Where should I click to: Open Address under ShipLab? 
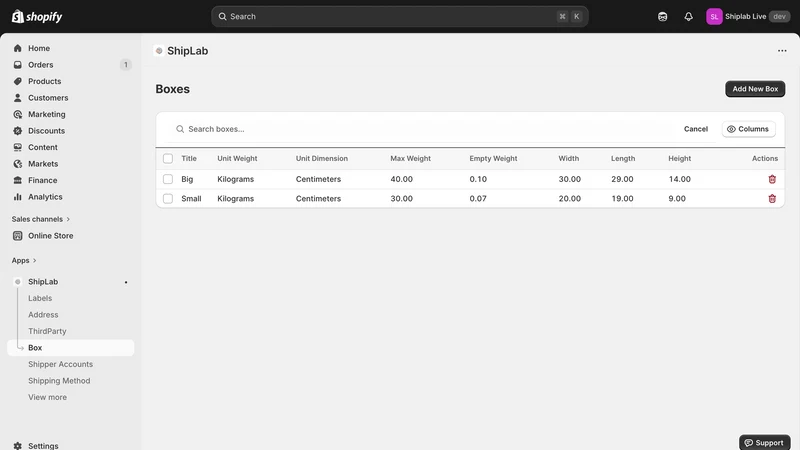[x=43, y=315]
